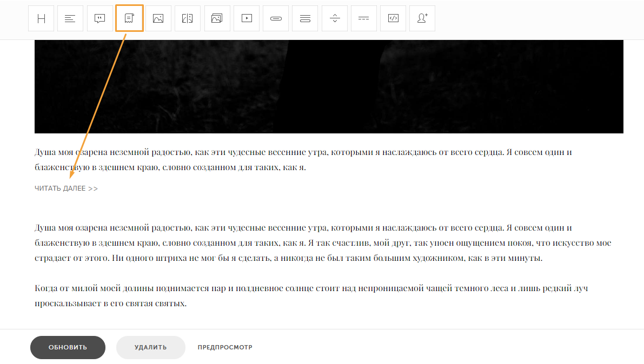Add an image gallery block
Viewport: 644px width, 364px height.
[x=217, y=18]
